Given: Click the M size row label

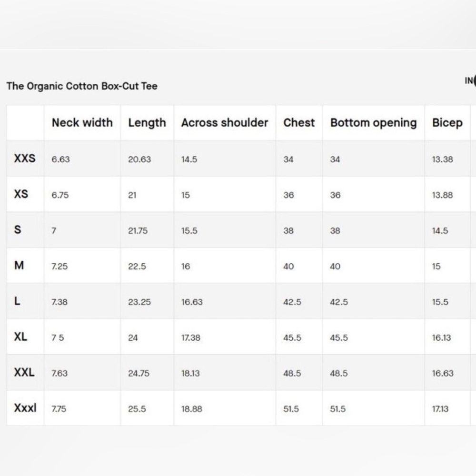Looking at the screenshot, I should (x=19, y=265).
